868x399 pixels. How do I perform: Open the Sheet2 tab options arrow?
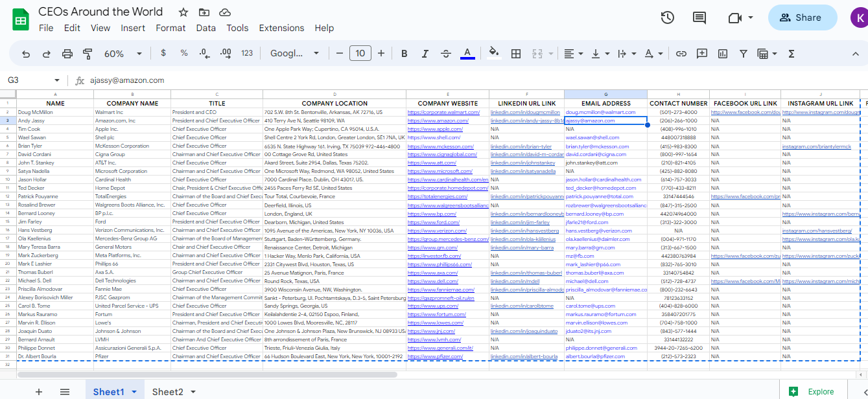point(193,393)
